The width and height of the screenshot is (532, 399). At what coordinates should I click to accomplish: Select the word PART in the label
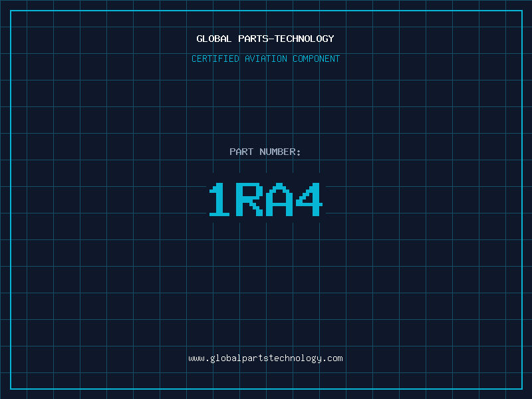click(241, 152)
